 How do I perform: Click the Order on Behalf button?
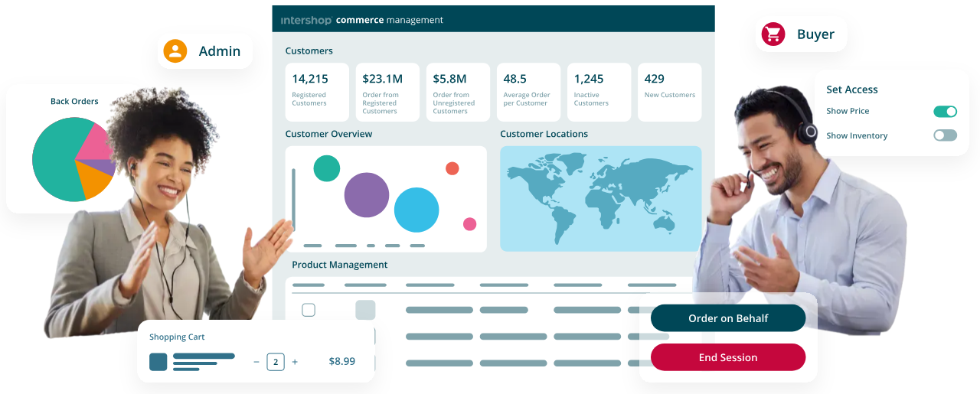(x=728, y=318)
